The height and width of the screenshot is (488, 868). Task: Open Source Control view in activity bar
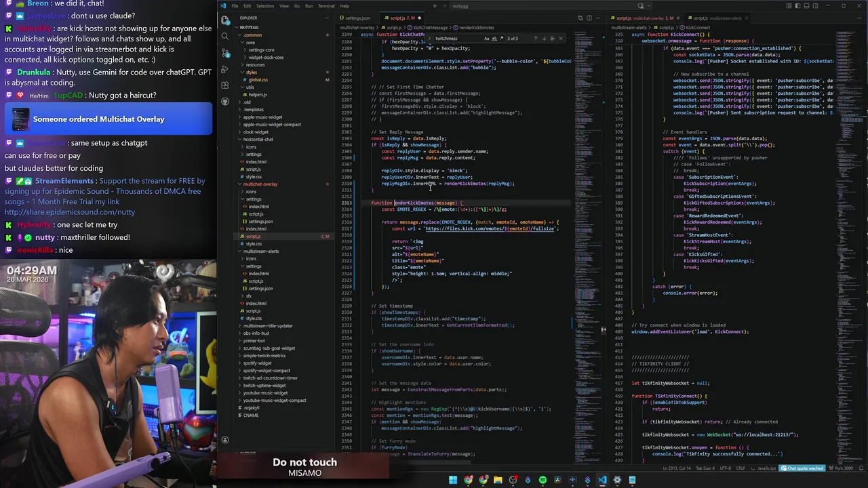225,54
